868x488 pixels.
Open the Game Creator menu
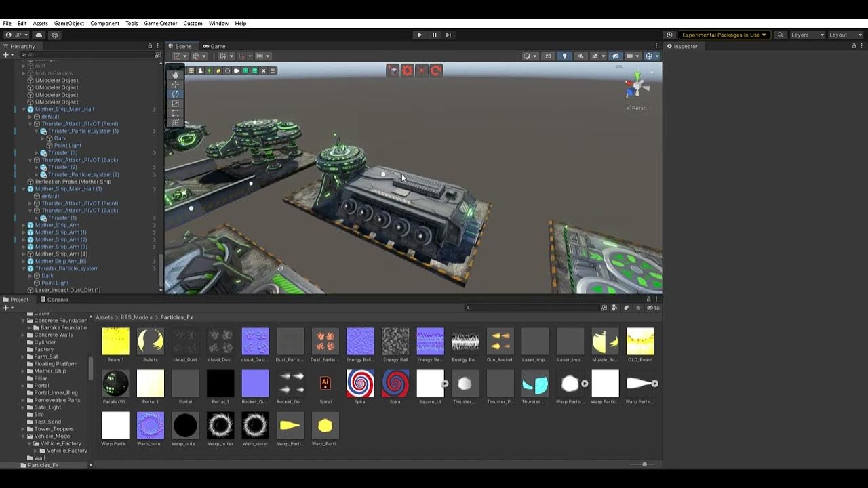[161, 23]
